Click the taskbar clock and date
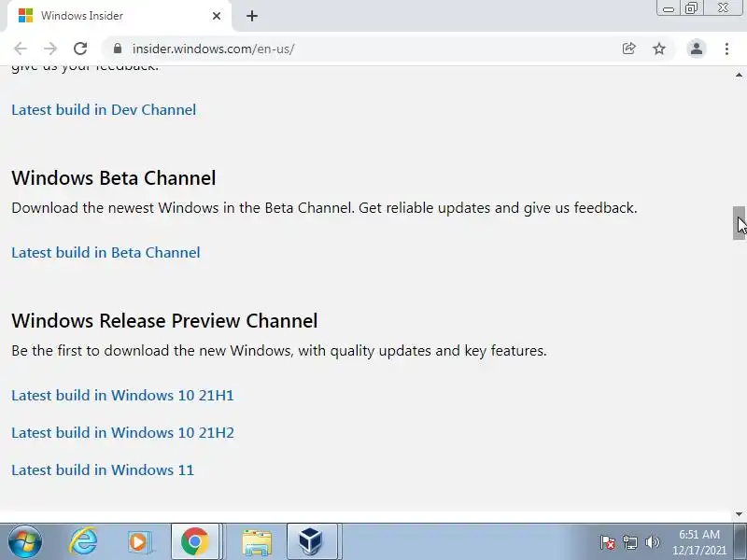 699,542
